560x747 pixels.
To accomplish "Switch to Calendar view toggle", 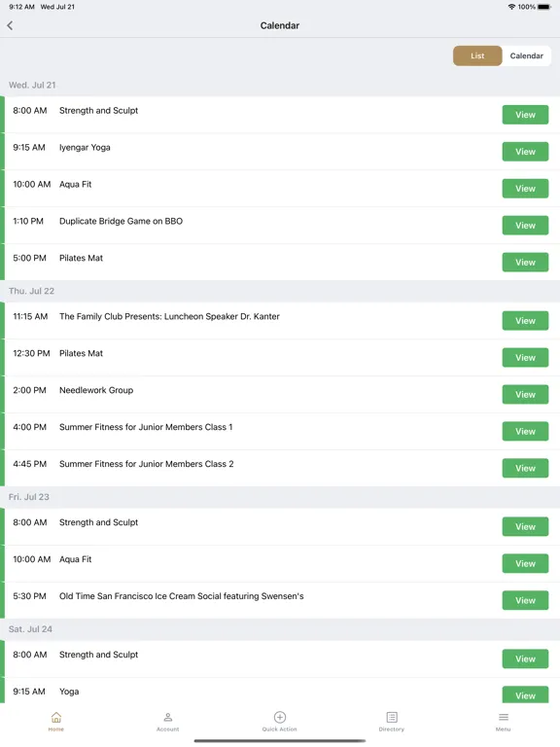I will (x=526, y=55).
